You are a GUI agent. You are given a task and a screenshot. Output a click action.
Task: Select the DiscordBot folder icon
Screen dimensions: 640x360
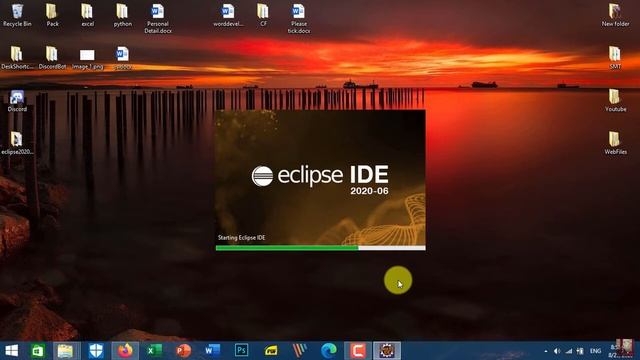coord(52,57)
